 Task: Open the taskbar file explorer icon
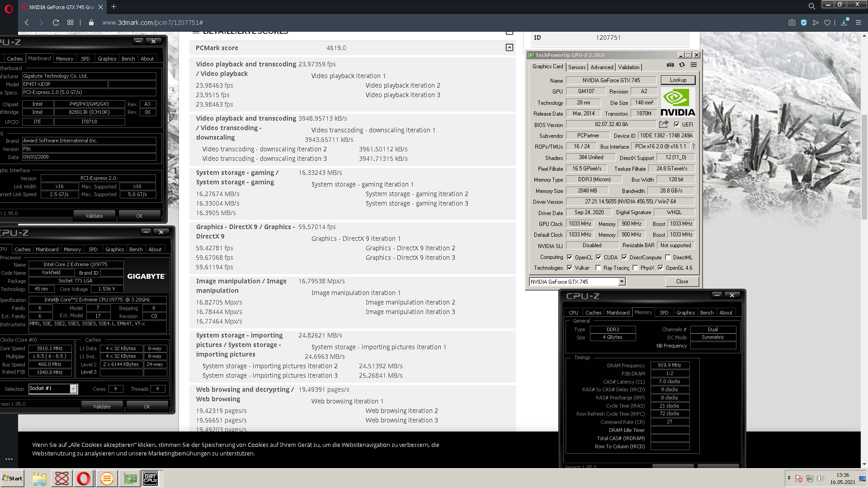tap(39, 479)
